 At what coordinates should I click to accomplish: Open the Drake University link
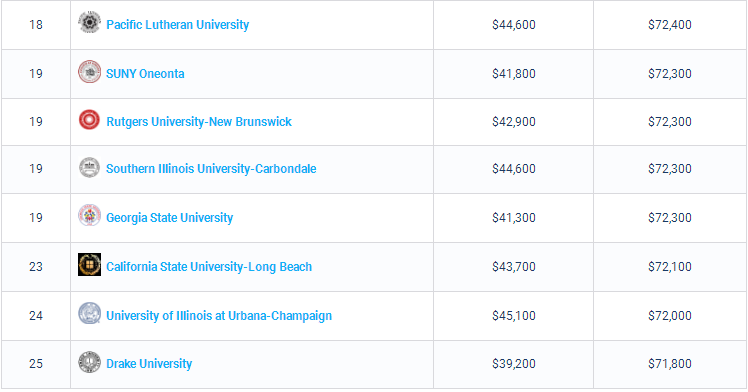point(149,364)
